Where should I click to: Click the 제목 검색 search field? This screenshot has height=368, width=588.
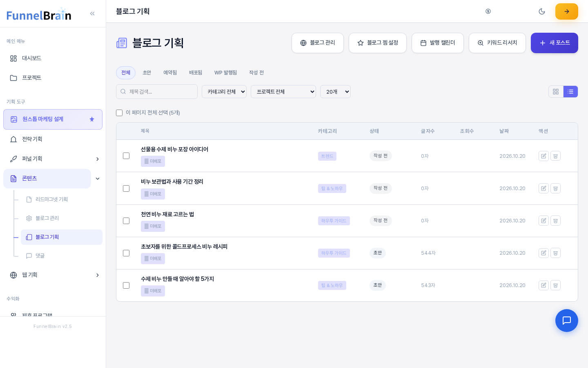click(157, 92)
